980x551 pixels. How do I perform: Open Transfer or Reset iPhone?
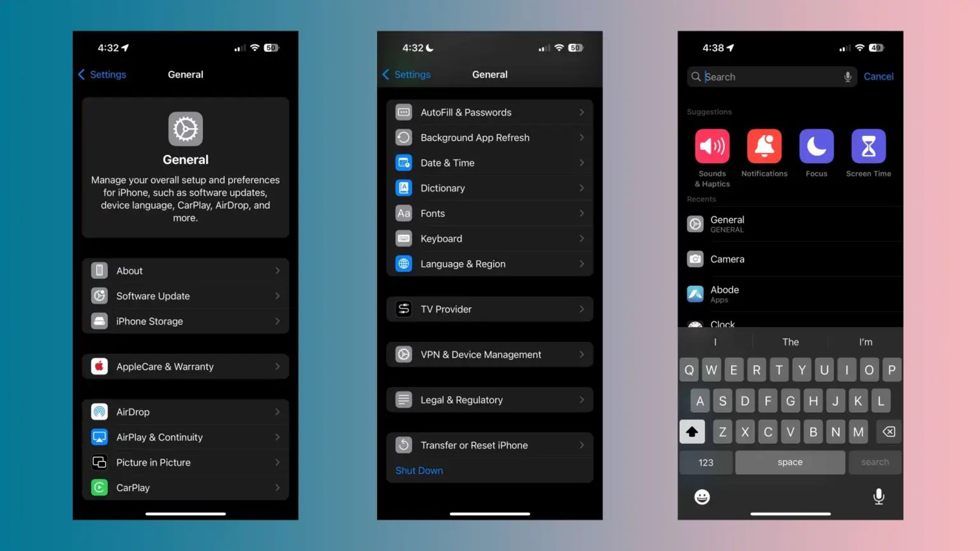click(x=489, y=445)
